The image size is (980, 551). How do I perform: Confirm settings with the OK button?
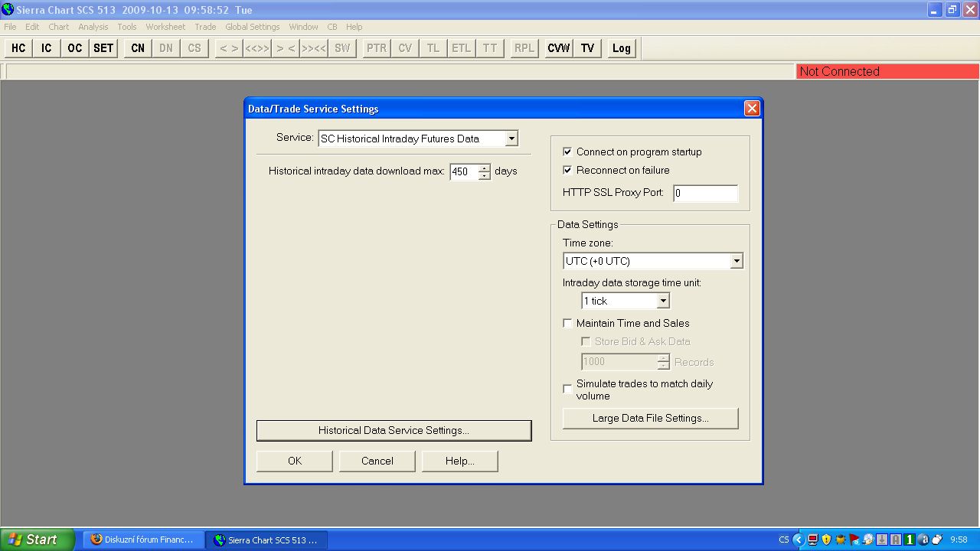[x=295, y=461]
